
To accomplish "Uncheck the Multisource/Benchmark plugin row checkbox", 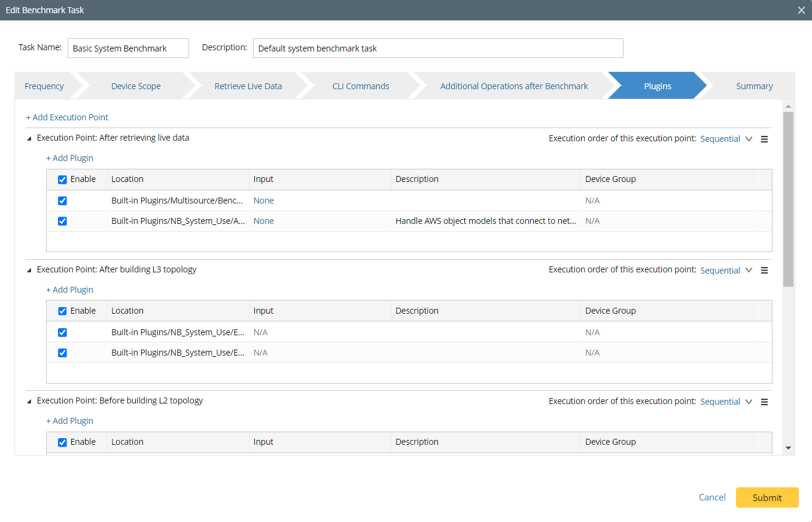I will (62, 201).
